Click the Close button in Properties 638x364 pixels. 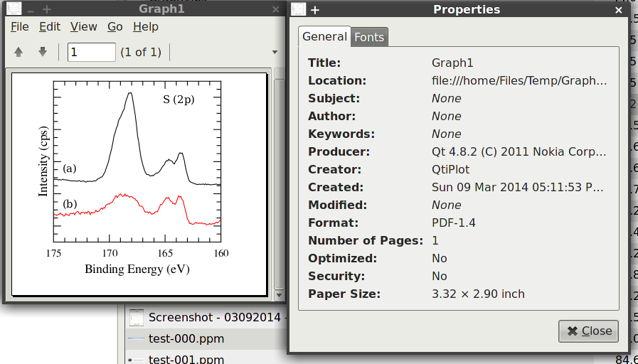(x=588, y=331)
